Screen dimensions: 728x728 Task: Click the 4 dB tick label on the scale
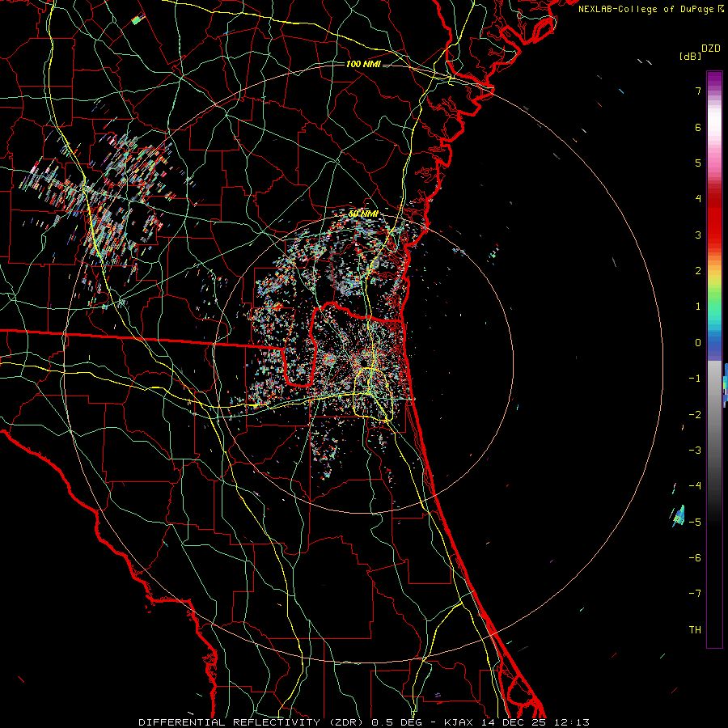pyautogui.click(x=698, y=199)
